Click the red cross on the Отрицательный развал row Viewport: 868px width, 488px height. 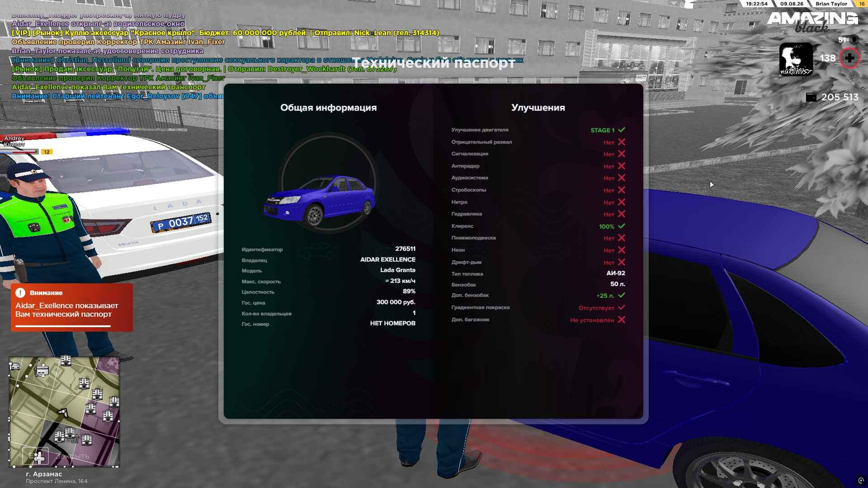[x=622, y=142]
